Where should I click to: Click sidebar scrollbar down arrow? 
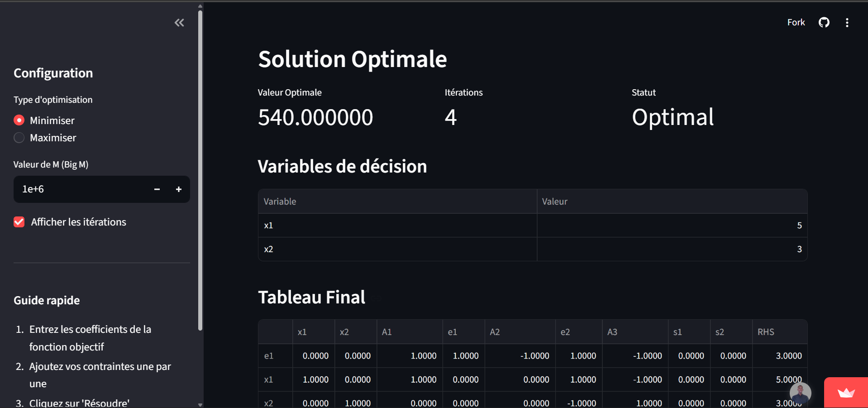point(200,404)
